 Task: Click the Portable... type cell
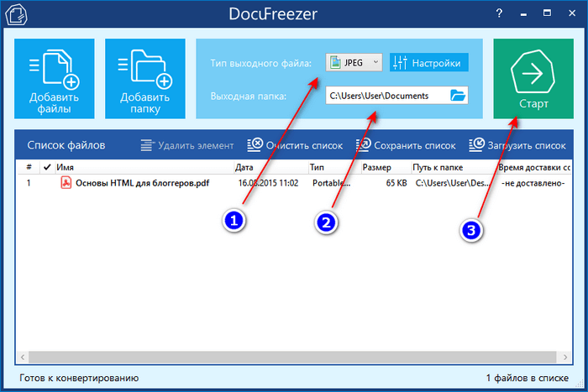[331, 183]
